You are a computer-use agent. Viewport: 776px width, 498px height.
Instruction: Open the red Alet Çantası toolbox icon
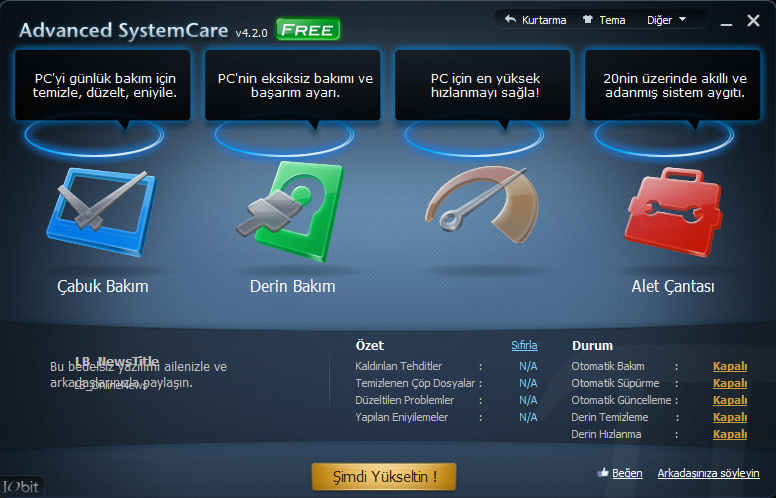click(x=673, y=212)
